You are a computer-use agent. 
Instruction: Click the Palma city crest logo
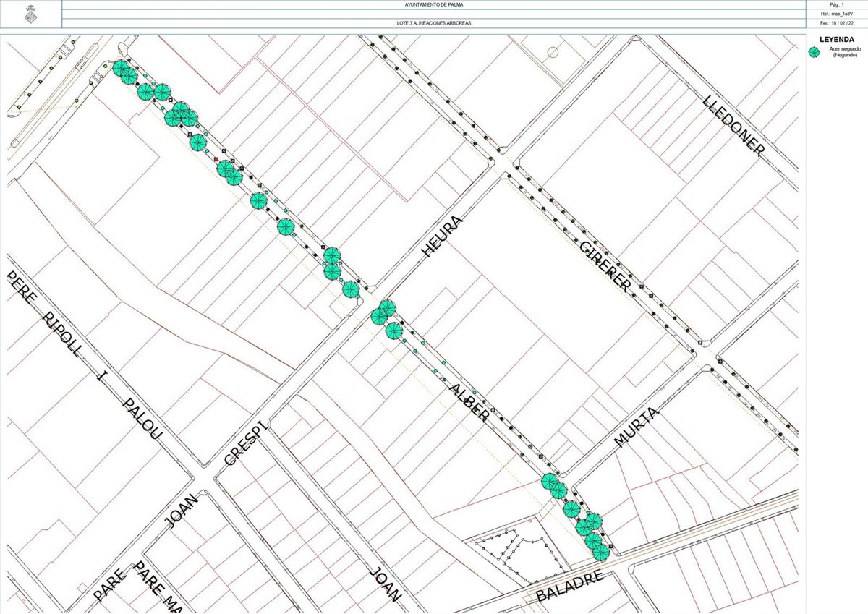[x=30, y=14]
